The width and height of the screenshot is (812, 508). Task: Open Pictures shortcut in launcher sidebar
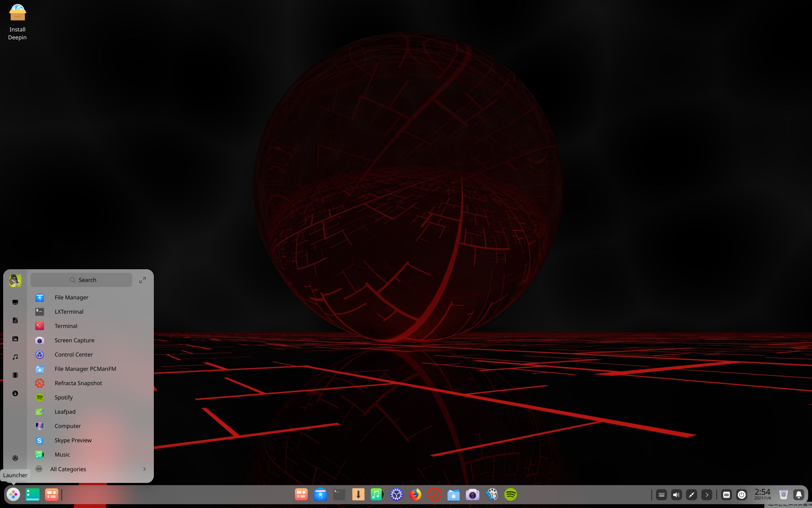pyautogui.click(x=15, y=339)
